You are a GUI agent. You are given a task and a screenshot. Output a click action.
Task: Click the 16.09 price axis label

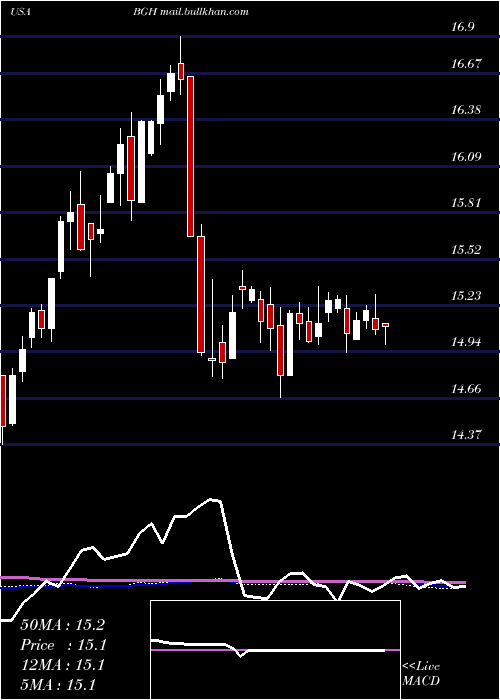click(466, 156)
